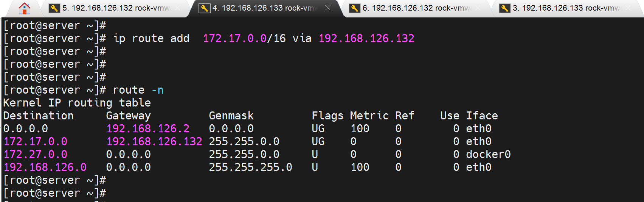Click key icon on active tab 4
The image size is (644, 202).
204,8
